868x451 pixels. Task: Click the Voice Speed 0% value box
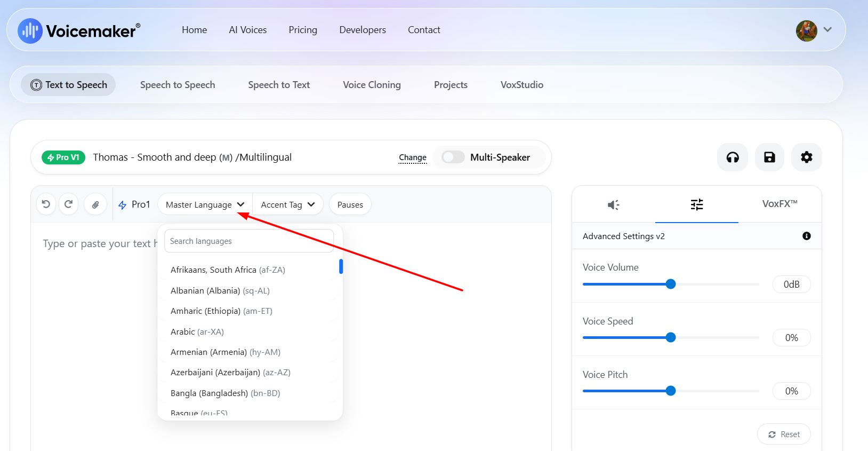(792, 338)
